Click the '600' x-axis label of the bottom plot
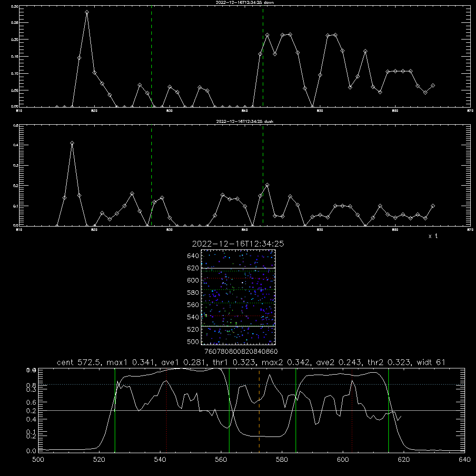The width and height of the screenshot is (476, 476). 343,460
